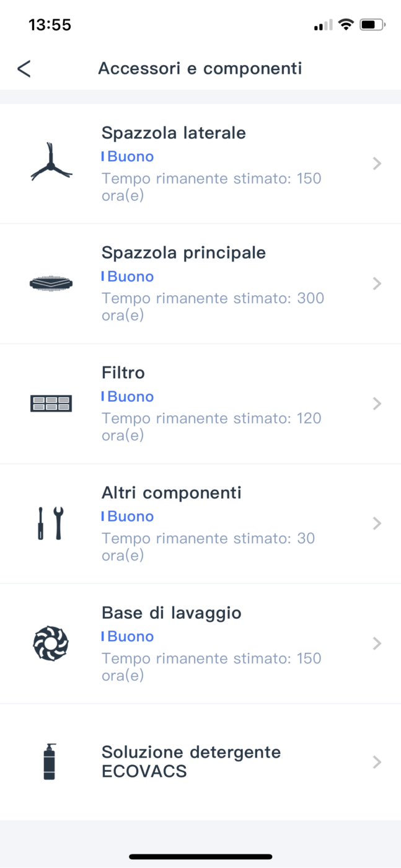The width and height of the screenshot is (401, 868).
Task: Open Soluzione detergente ECOVACS chevron
Action: (x=377, y=762)
